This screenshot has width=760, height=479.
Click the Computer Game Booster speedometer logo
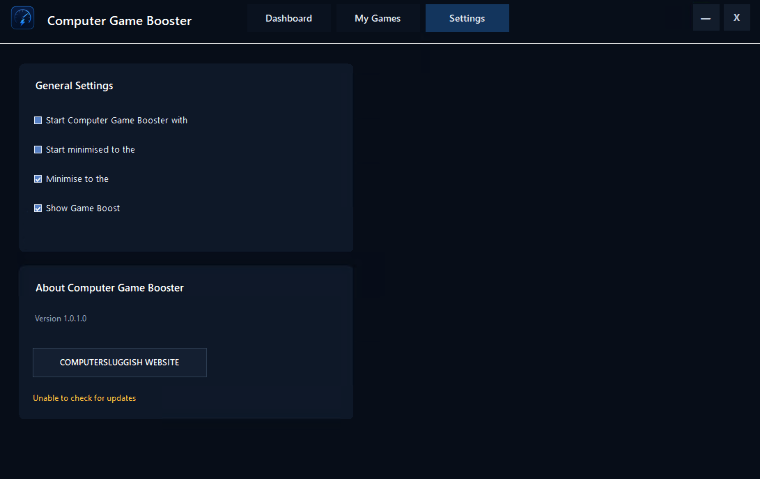tap(22, 18)
